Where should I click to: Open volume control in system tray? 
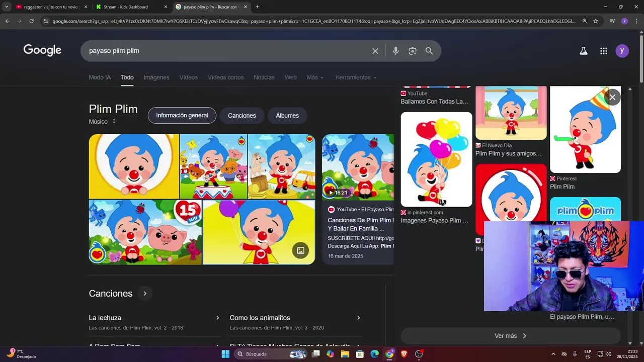pyautogui.click(x=608, y=354)
